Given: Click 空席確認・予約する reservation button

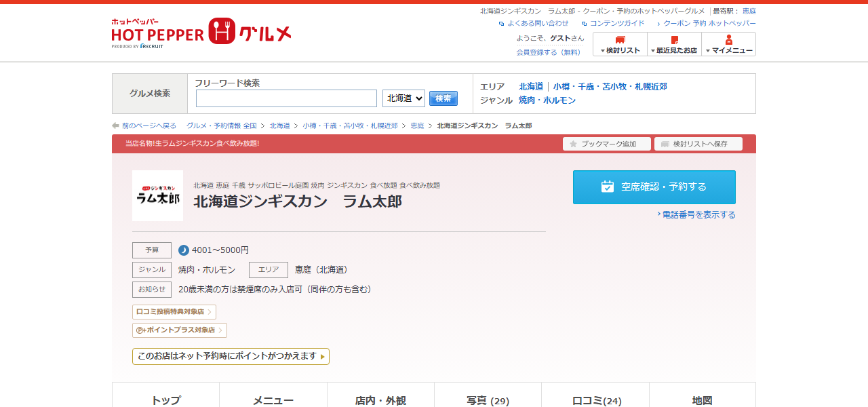Looking at the screenshot, I should pos(654,187).
